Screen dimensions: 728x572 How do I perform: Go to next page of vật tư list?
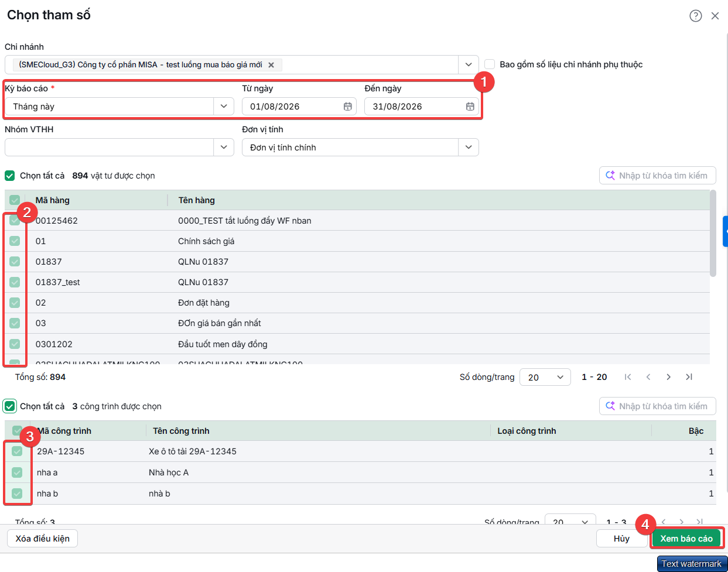coord(668,377)
